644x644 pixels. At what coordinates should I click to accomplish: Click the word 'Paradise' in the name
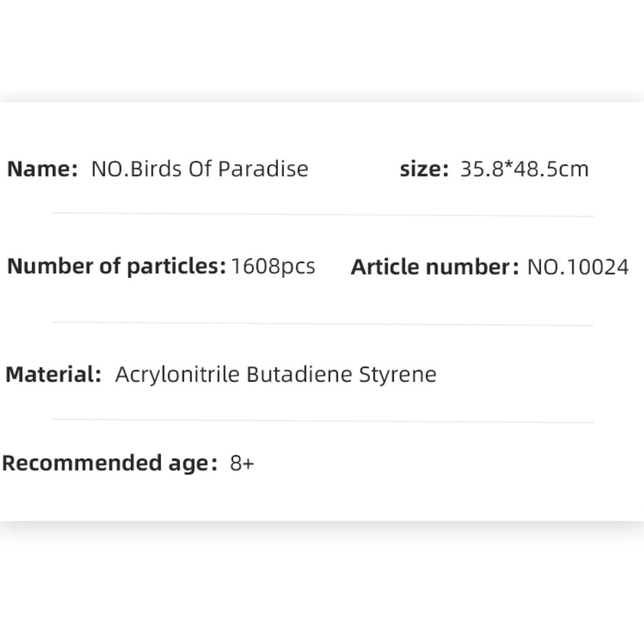[263, 169]
